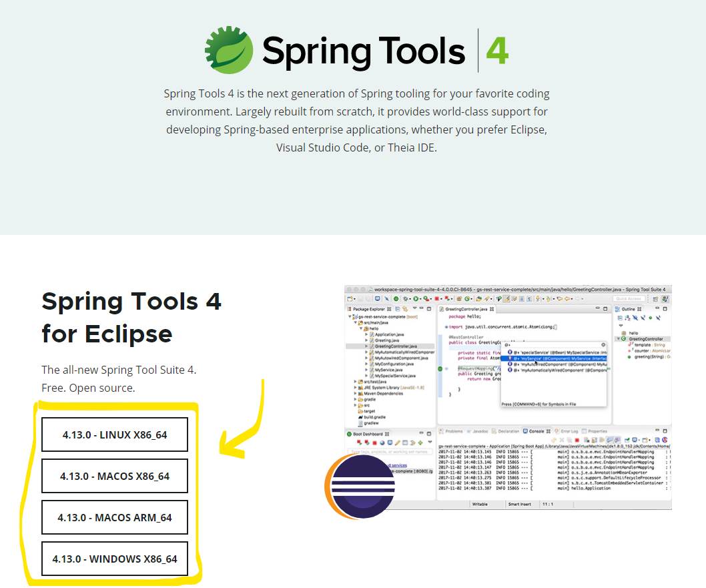706x588 pixels.
Task: Click the green Spring leaf gear logo
Action: pyautogui.click(x=229, y=50)
